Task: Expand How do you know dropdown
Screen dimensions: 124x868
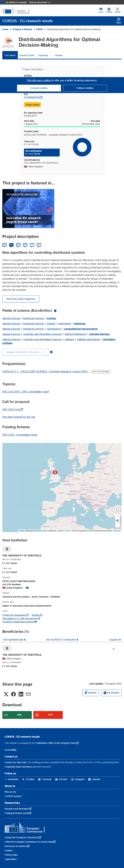Action: click(x=39, y=2)
